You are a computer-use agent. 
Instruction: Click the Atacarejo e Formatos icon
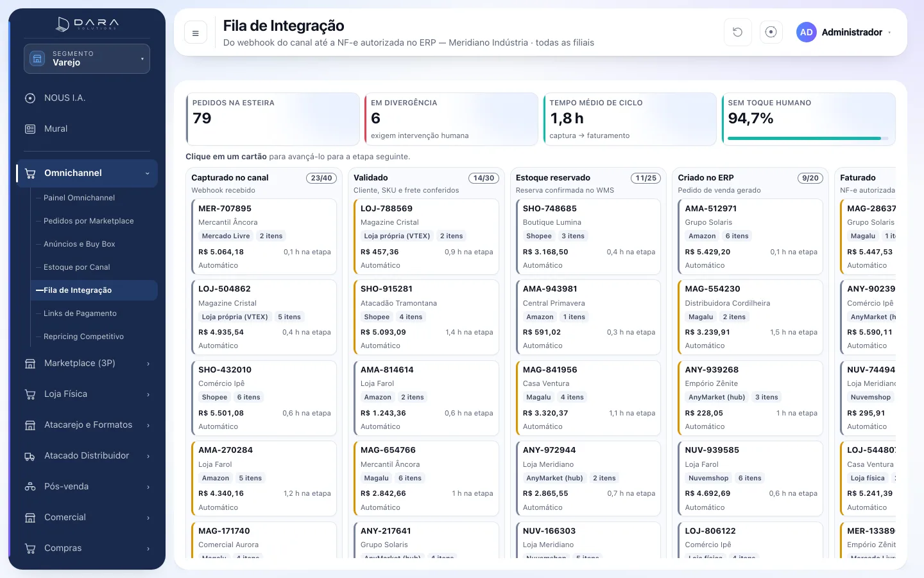point(30,425)
